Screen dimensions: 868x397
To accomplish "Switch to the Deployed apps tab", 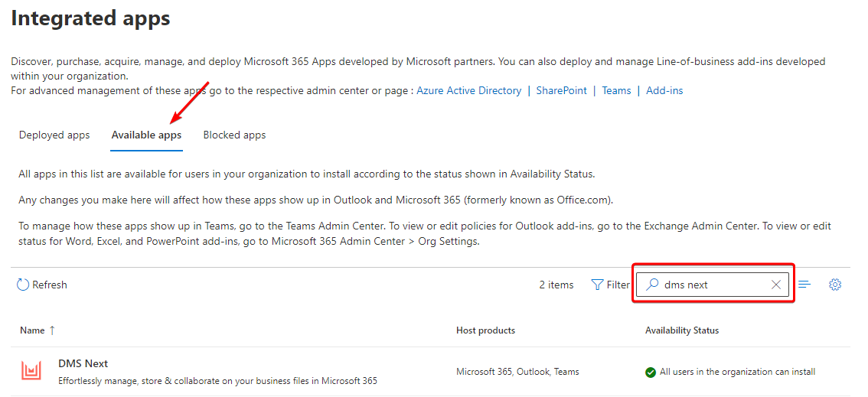I will point(54,135).
